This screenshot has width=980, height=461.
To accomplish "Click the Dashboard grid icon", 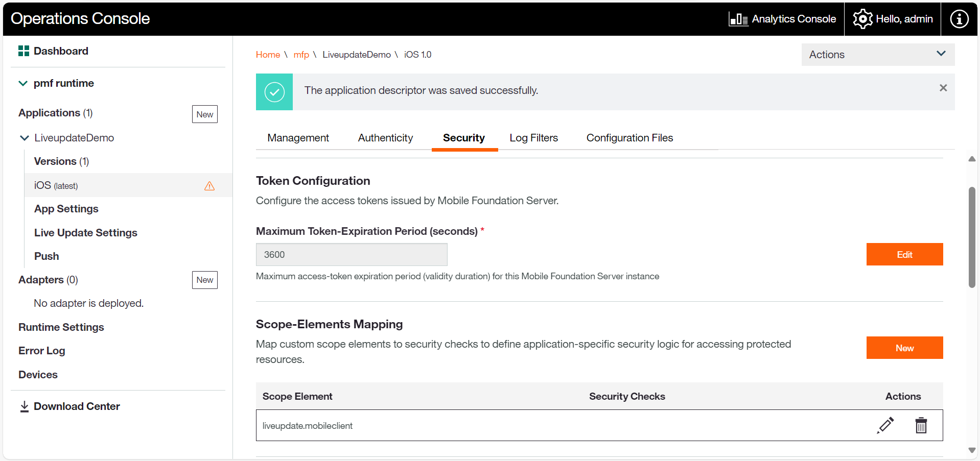I will 24,51.
